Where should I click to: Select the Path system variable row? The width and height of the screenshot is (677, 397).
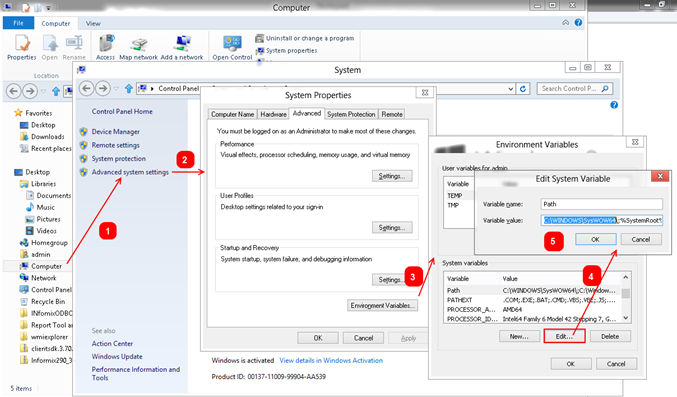533,290
